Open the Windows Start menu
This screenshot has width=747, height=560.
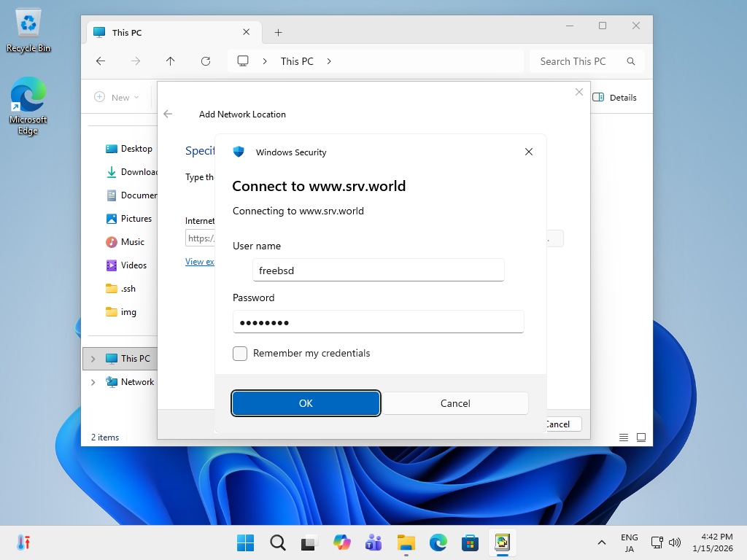tap(245, 542)
